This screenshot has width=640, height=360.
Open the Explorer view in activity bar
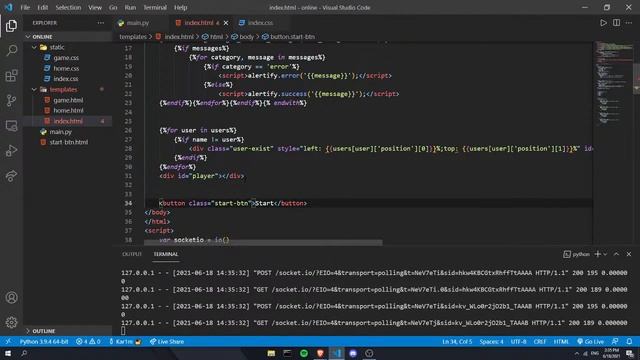[11, 26]
